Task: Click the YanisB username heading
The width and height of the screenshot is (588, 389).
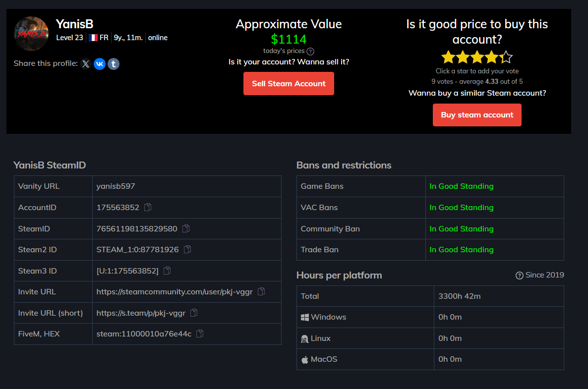Action: coord(75,24)
